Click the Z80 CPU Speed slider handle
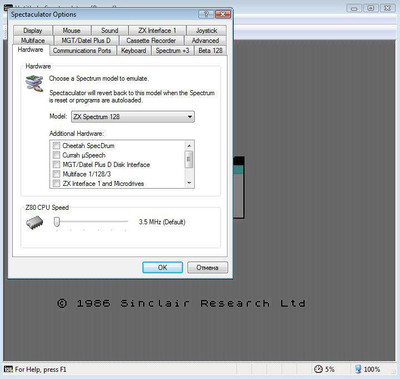The width and height of the screenshot is (400, 379). [x=57, y=222]
